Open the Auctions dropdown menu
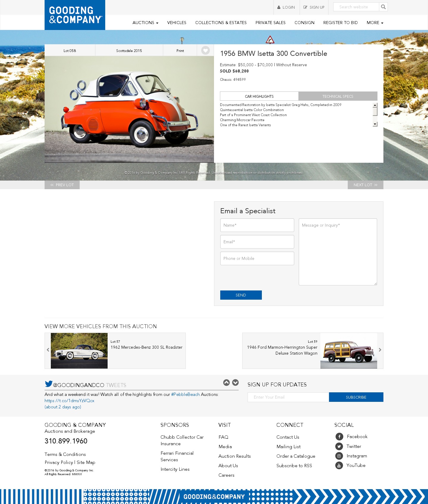Image resolution: width=428 pixels, height=504 pixels. (x=145, y=23)
